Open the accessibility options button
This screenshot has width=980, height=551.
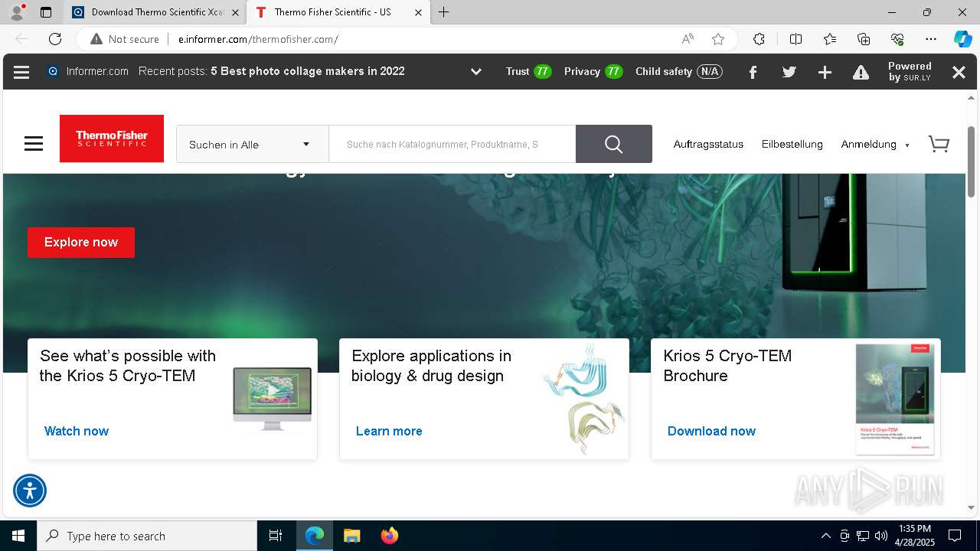pyautogui.click(x=30, y=491)
